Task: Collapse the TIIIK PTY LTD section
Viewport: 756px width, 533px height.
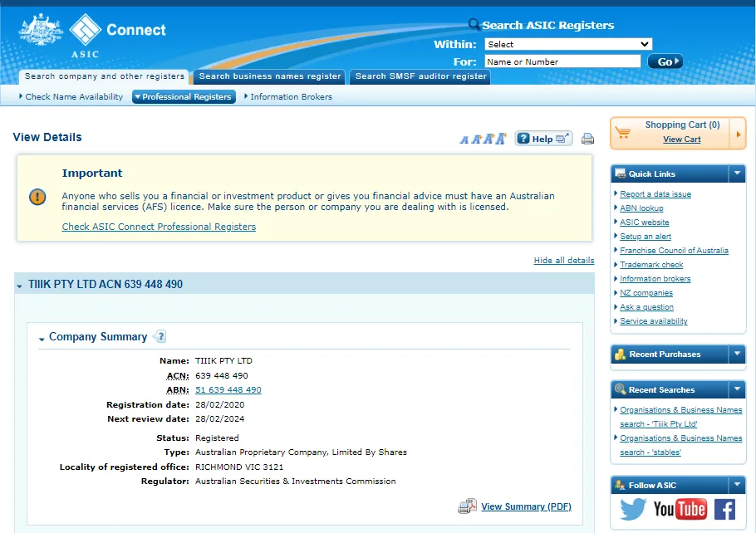Action: pyautogui.click(x=19, y=286)
